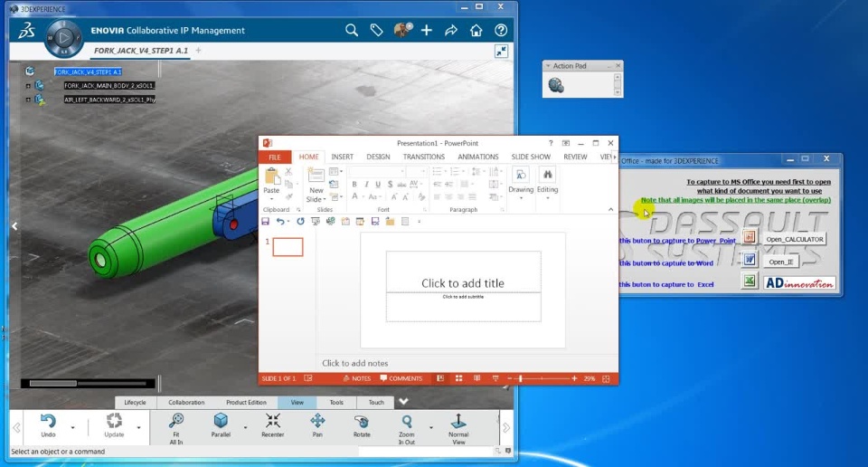This screenshot has height=467, width=868.
Task: Click Paste in PowerPoint ribbon
Action: pyautogui.click(x=271, y=183)
